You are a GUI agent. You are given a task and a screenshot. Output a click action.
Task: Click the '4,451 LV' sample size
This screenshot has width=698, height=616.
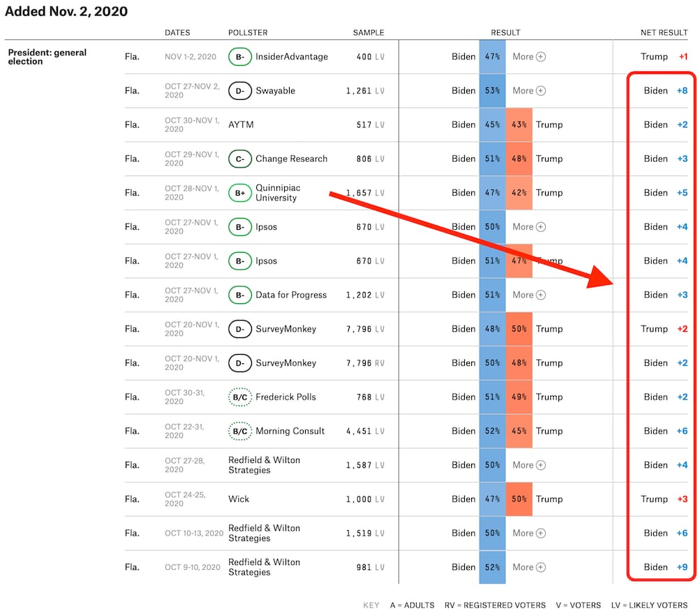coord(365,431)
